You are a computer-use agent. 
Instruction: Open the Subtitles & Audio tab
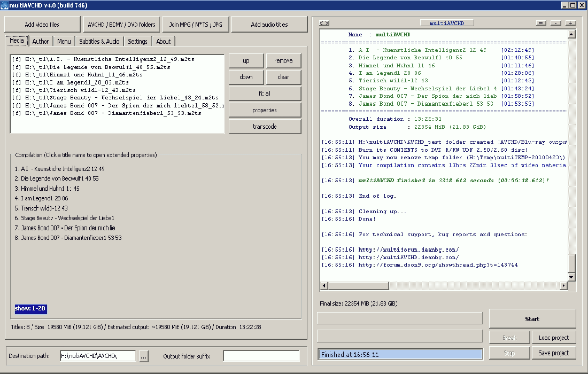[99, 41]
